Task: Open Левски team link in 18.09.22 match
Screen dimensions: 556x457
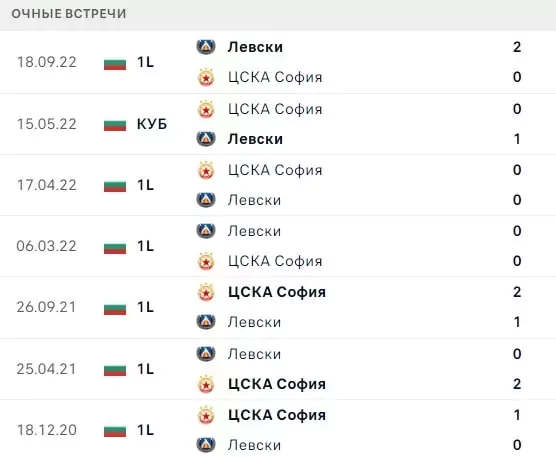Action: click(255, 47)
